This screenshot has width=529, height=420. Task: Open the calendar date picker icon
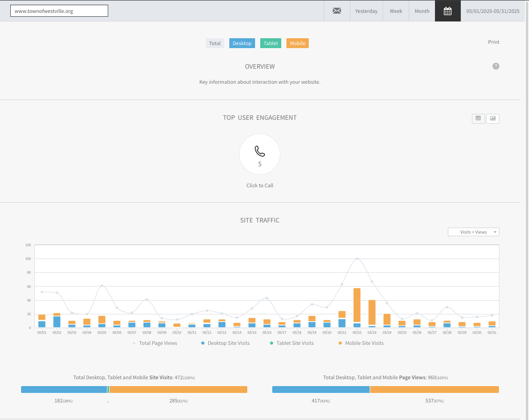point(447,11)
